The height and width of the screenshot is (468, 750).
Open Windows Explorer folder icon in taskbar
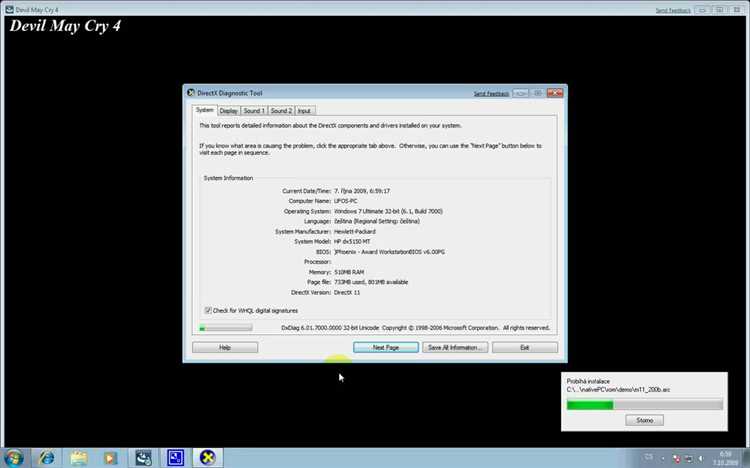click(78, 457)
